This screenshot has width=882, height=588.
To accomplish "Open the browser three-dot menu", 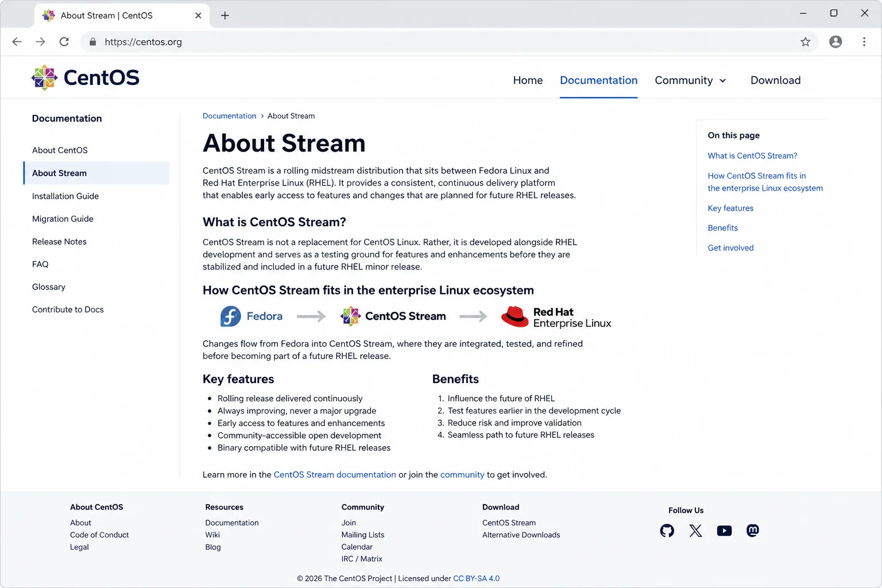I will click(864, 41).
